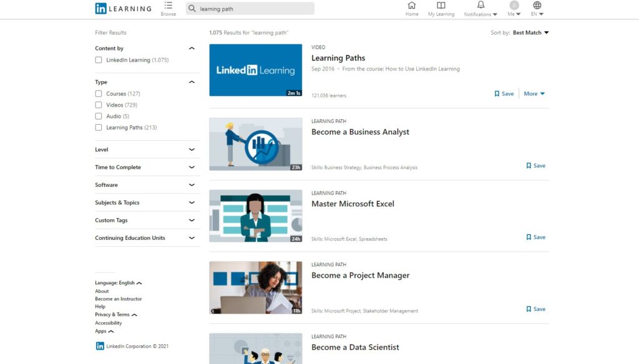
Task: Open the EN language globe icon
Action: [x=537, y=5]
